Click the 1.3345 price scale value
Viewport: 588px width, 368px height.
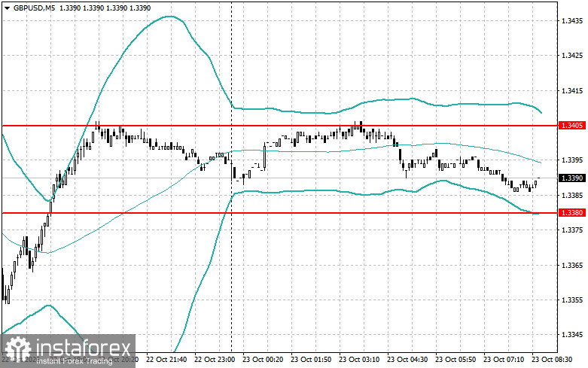572,335
